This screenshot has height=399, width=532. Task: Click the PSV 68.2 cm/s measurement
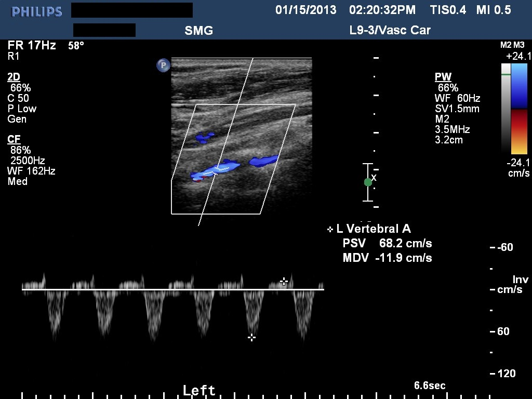click(x=387, y=243)
